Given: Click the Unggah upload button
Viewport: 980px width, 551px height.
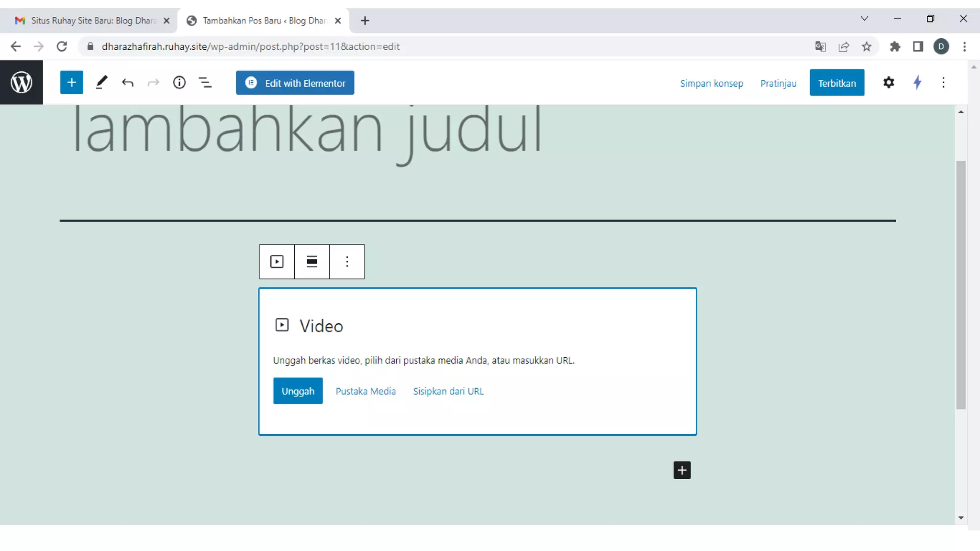Looking at the screenshot, I should point(298,391).
